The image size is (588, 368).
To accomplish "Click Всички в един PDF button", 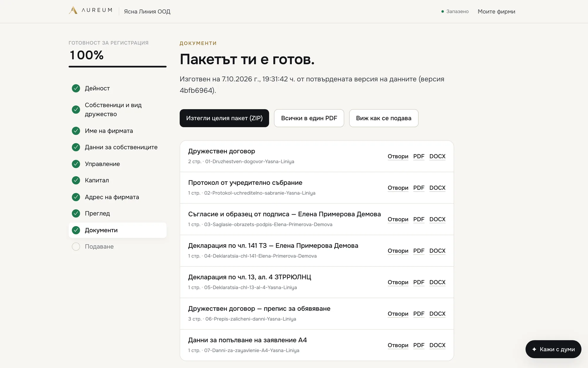I will (309, 118).
